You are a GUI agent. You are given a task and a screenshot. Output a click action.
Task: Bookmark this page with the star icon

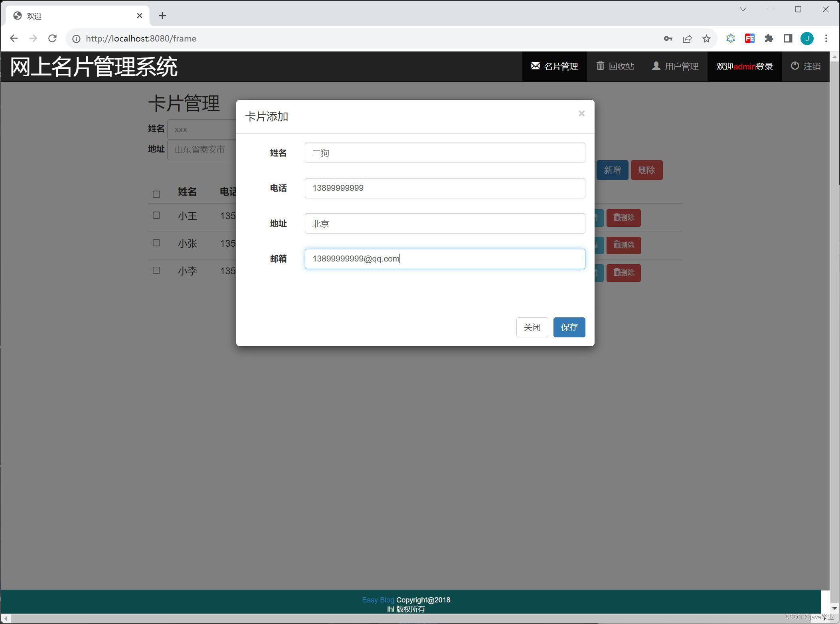(x=706, y=39)
